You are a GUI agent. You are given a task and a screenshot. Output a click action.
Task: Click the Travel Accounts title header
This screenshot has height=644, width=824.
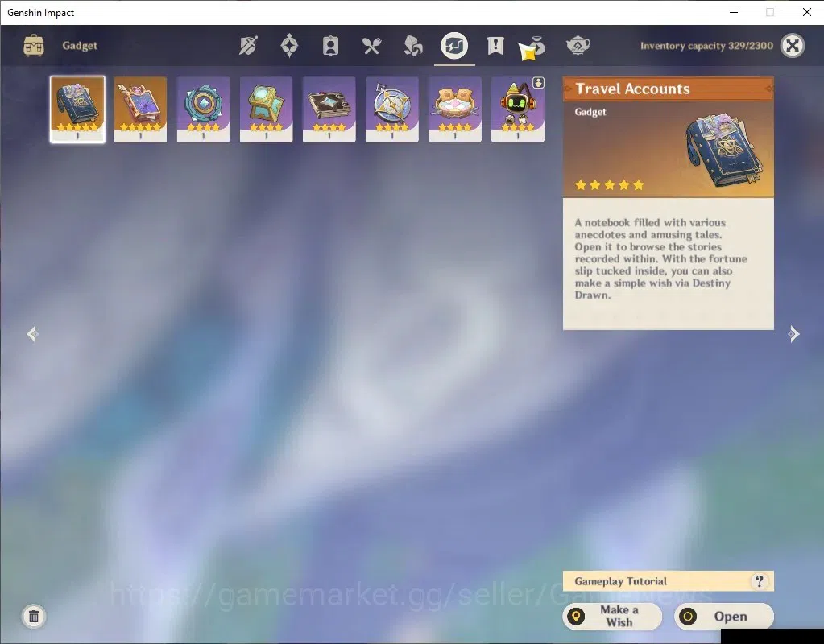tap(668, 89)
